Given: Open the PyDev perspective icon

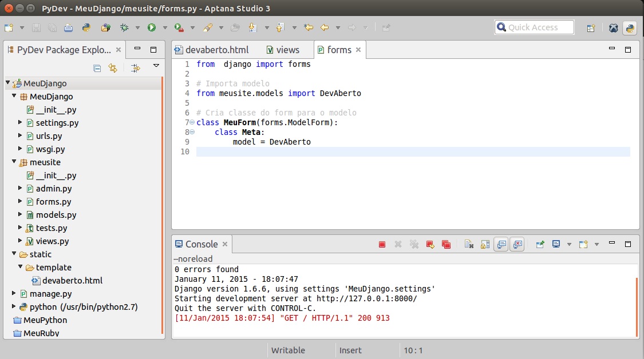Looking at the screenshot, I should tap(630, 28).
